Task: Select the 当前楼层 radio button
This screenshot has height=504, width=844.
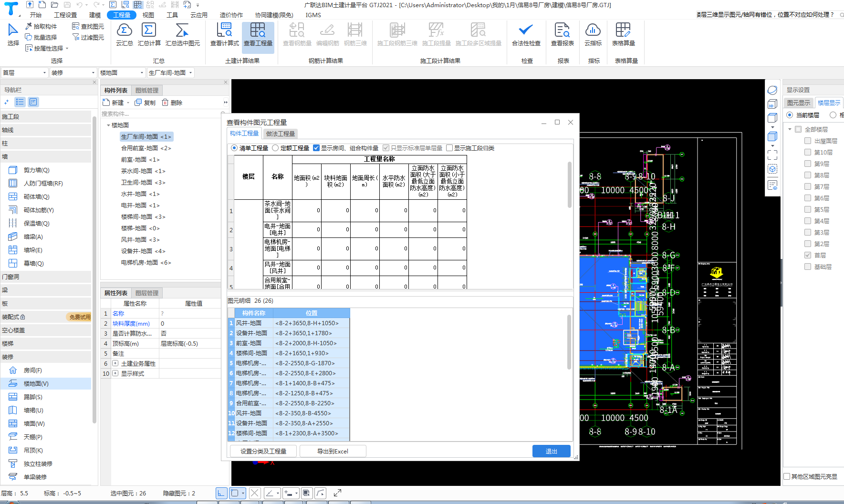Action: 790,115
